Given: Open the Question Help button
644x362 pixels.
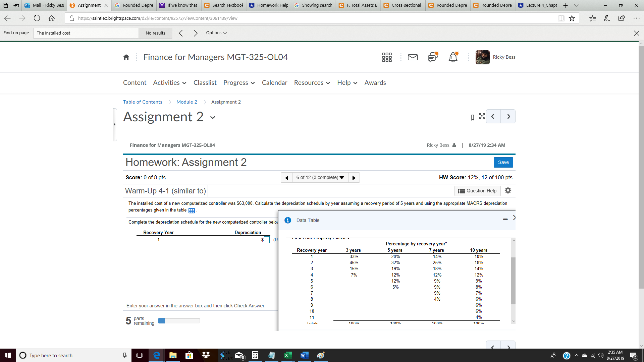Looking at the screenshot, I should (x=477, y=191).
